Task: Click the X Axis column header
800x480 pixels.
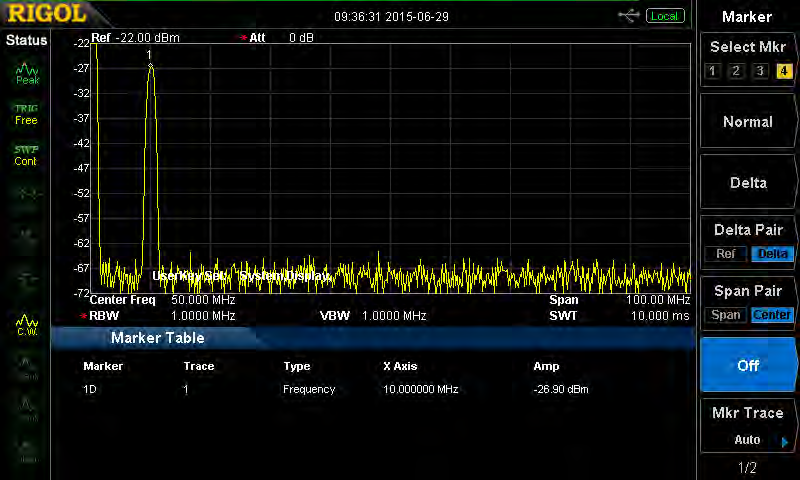Action: pyautogui.click(x=400, y=366)
